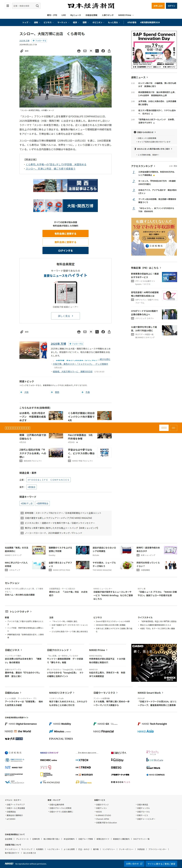Toggle follow on 2025年 万博 under headline

click(39, 41)
